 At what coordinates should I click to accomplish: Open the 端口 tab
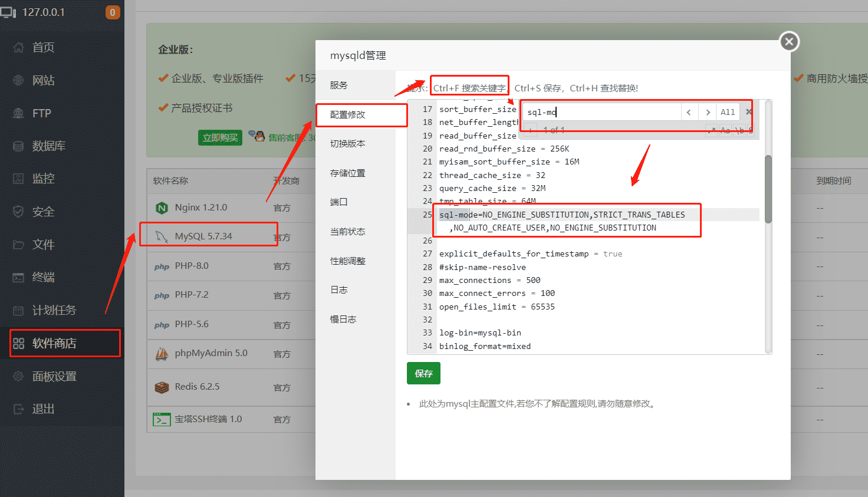[356, 202]
